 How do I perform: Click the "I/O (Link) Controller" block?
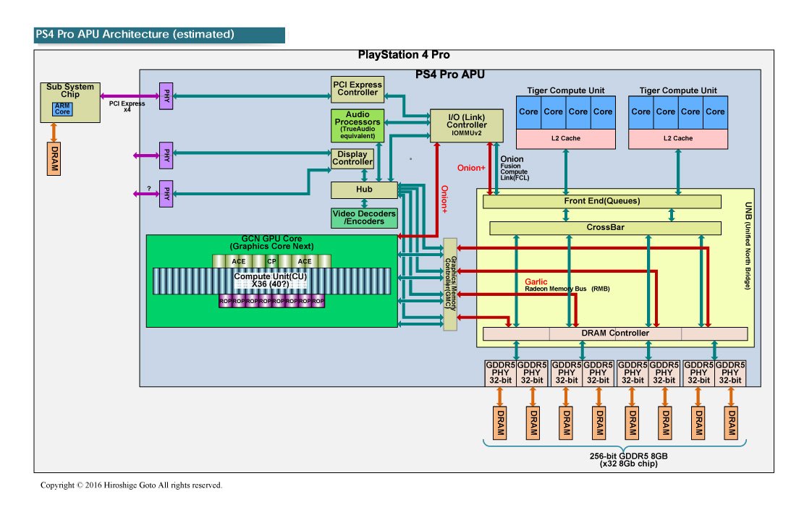coord(467,125)
